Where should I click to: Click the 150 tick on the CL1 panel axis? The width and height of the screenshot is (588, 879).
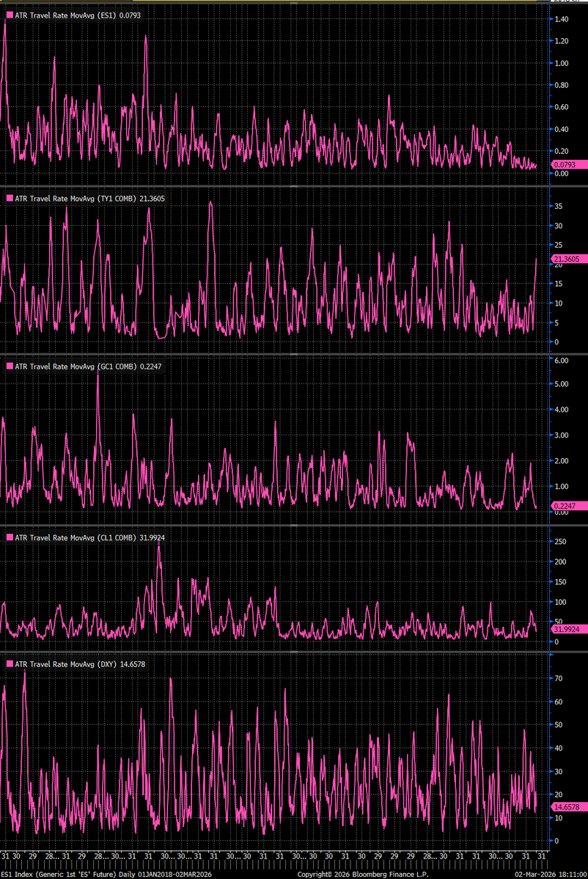(560, 582)
